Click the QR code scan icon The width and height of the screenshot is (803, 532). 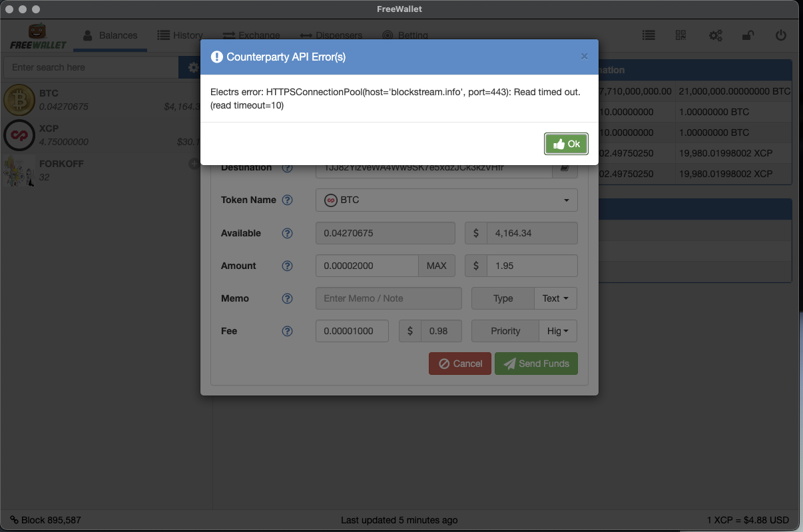pyautogui.click(x=680, y=36)
